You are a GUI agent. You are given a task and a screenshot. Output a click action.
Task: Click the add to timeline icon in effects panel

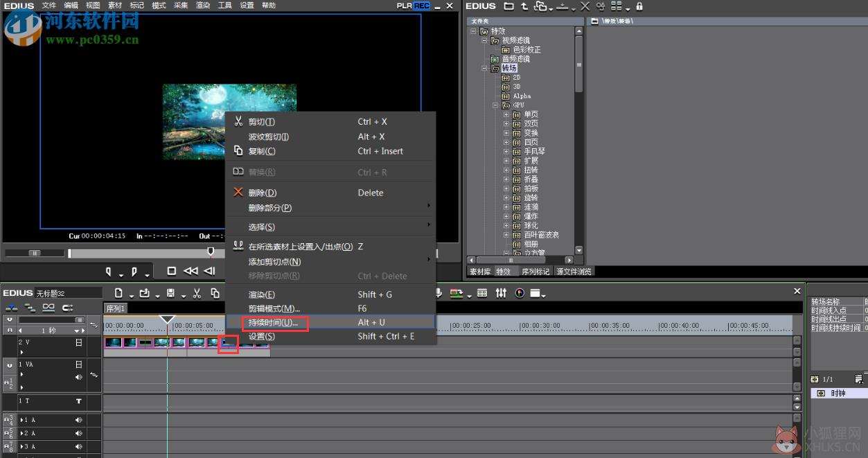point(563,6)
